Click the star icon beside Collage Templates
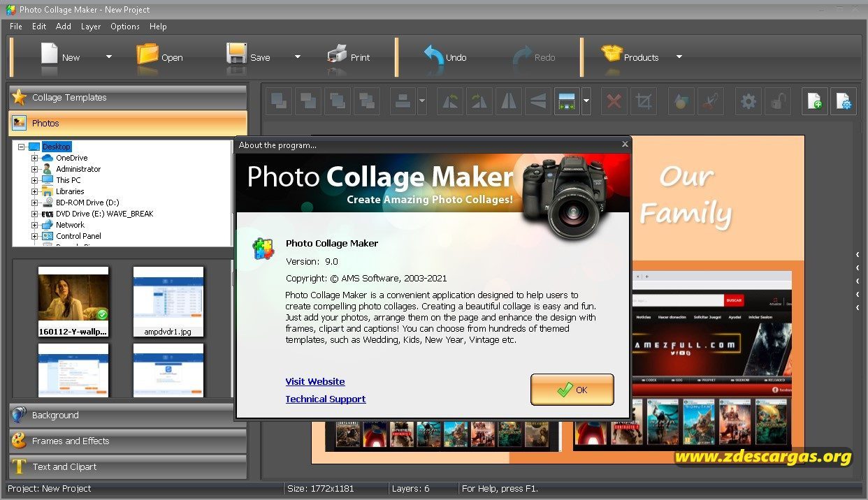 (x=19, y=97)
